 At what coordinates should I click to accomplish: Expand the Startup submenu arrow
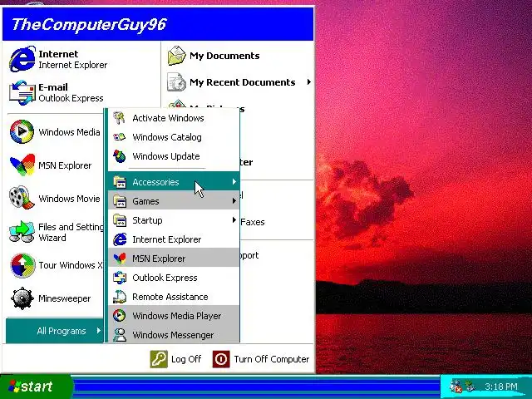[234, 220]
